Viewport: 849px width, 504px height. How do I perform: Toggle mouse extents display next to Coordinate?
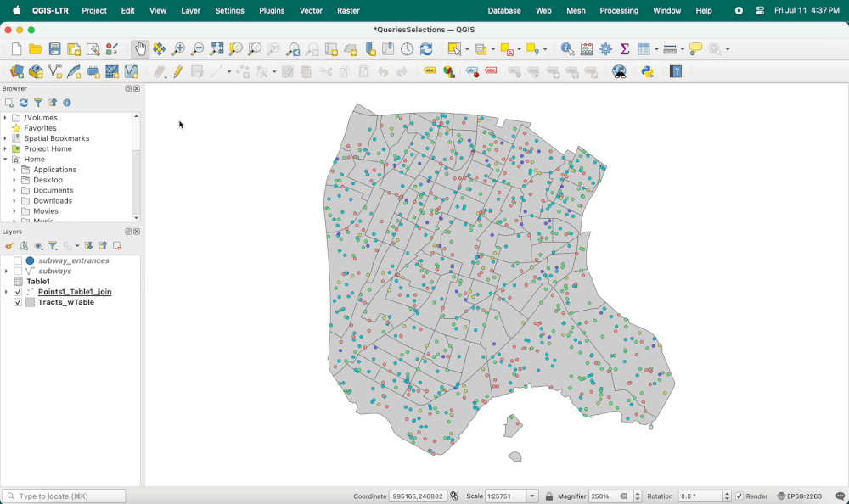pos(455,496)
